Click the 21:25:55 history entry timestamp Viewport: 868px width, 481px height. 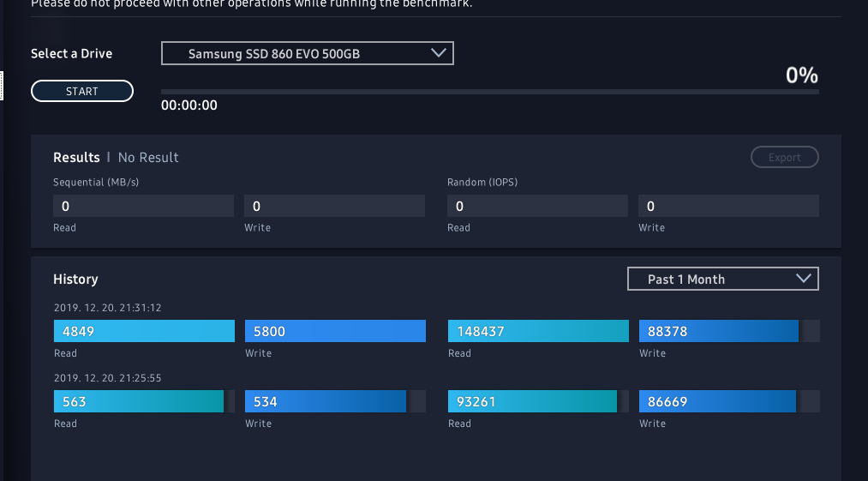(x=108, y=378)
